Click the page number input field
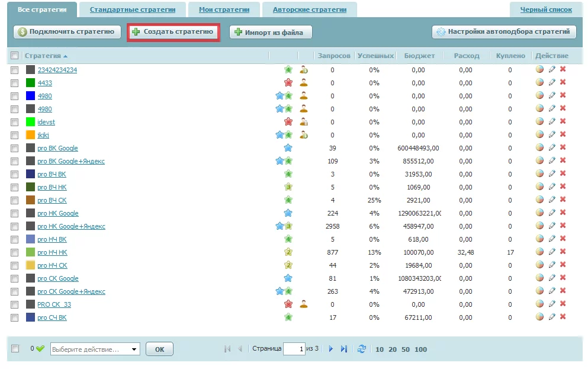 [294, 349]
